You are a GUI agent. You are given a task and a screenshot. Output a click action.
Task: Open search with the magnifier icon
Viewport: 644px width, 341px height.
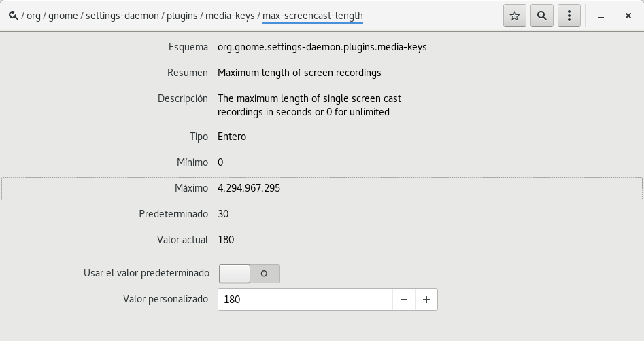click(541, 16)
